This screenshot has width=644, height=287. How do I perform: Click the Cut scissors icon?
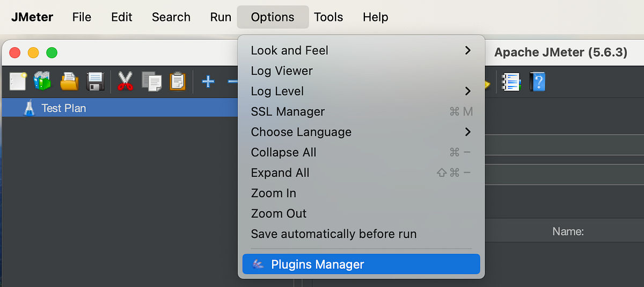pyautogui.click(x=125, y=81)
